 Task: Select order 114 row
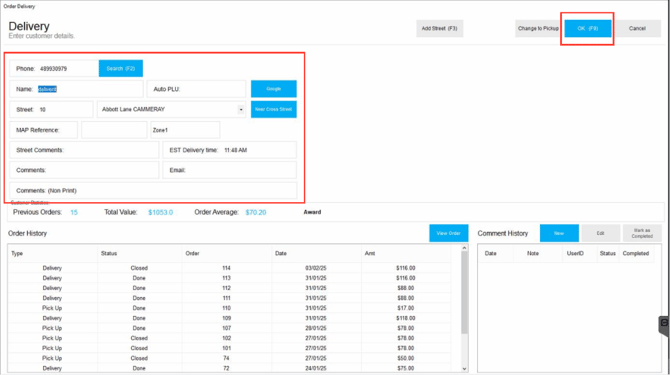pyautogui.click(x=229, y=268)
